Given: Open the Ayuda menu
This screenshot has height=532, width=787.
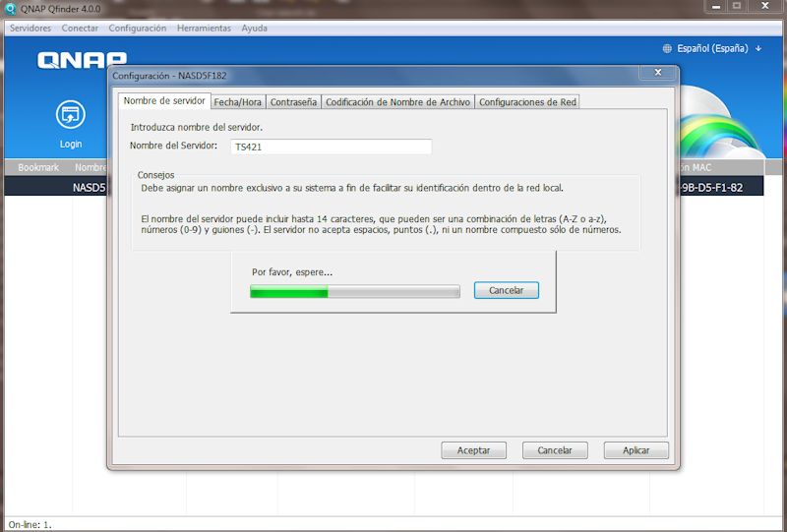Looking at the screenshot, I should (255, 29).
